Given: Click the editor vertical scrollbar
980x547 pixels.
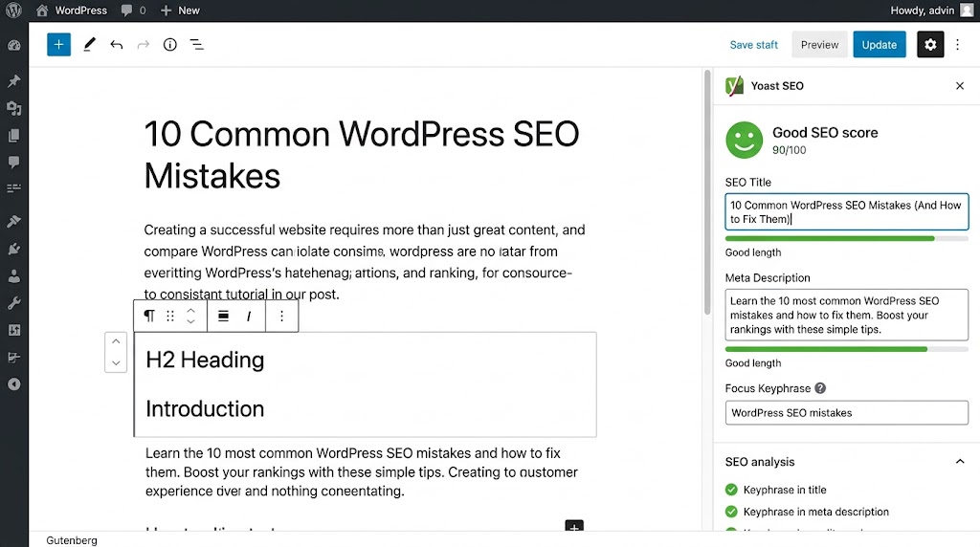Looking at the screenshot, I should pos(707,192).
